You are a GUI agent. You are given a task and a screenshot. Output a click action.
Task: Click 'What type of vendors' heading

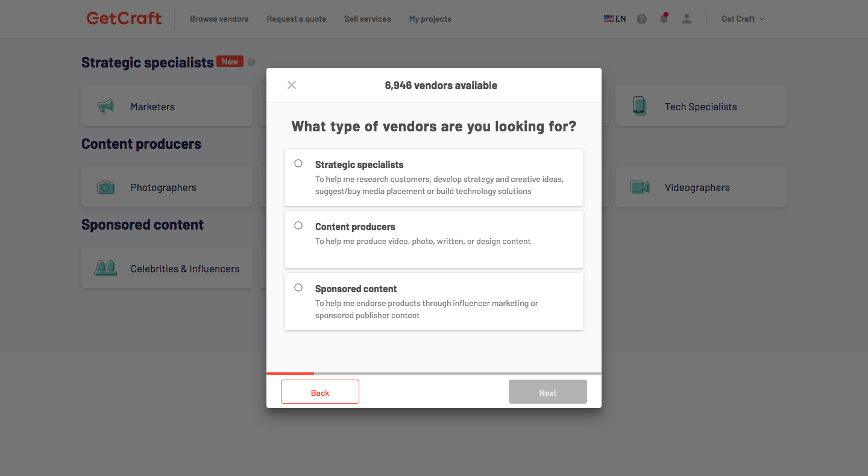(434, 127)
